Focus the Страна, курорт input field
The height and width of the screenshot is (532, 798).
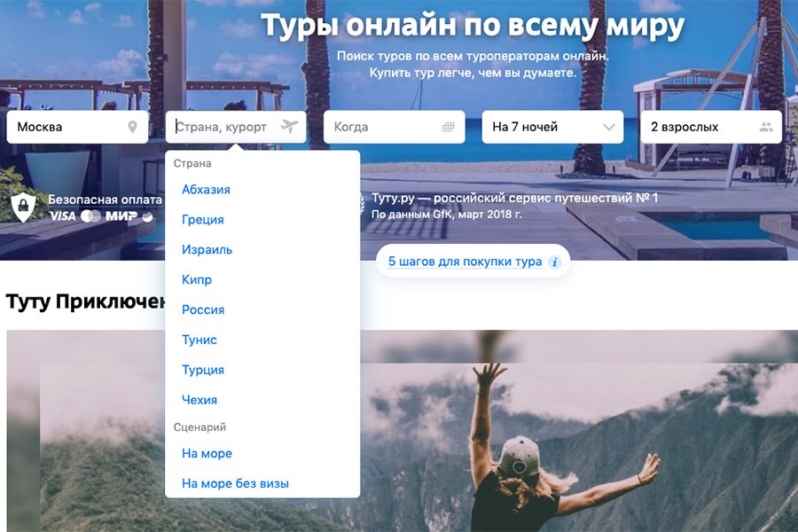236,127
